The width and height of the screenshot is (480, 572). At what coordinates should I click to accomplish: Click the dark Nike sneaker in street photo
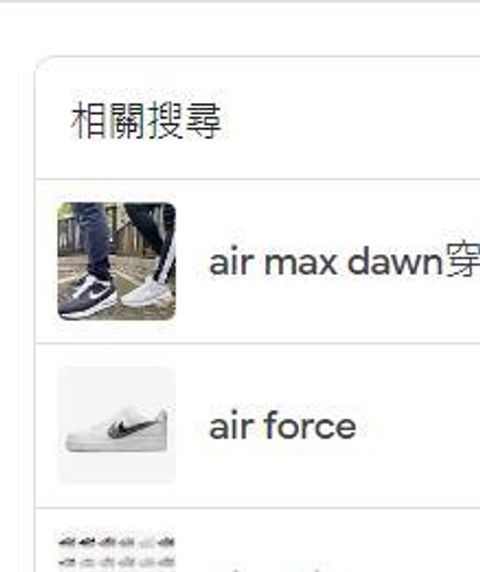click(x=88, y=297)
